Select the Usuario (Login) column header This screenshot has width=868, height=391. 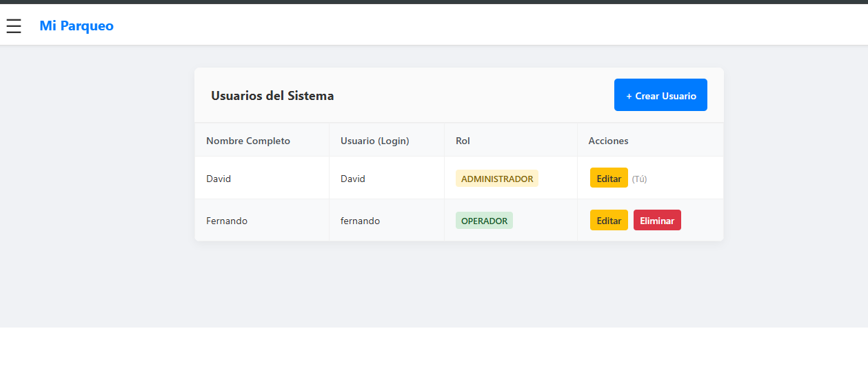(374, 141)
